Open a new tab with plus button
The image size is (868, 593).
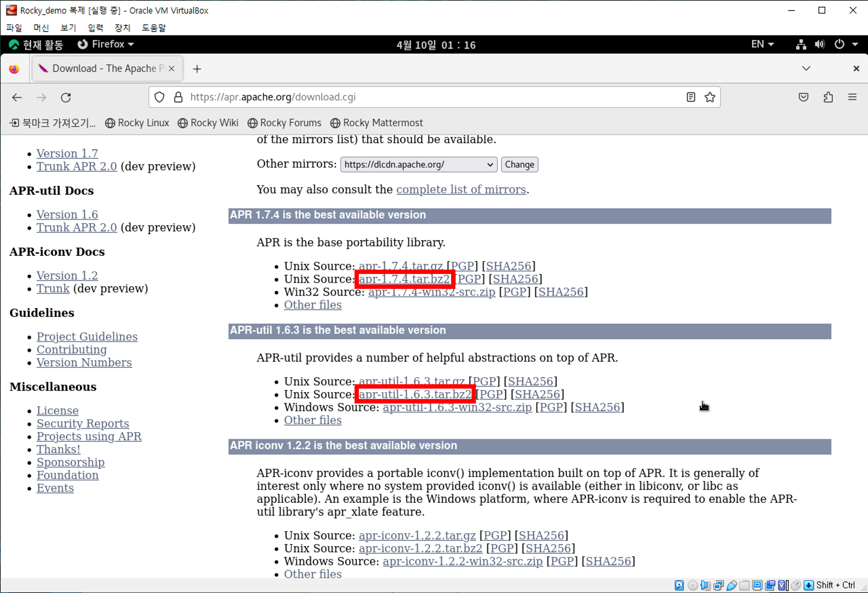(197, 69)
